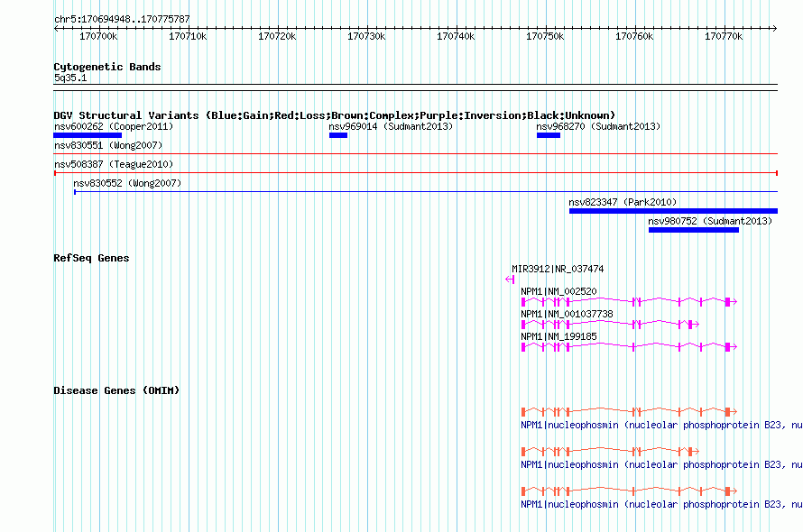Click the blue gain bar under nsv600262

point(88,135)
